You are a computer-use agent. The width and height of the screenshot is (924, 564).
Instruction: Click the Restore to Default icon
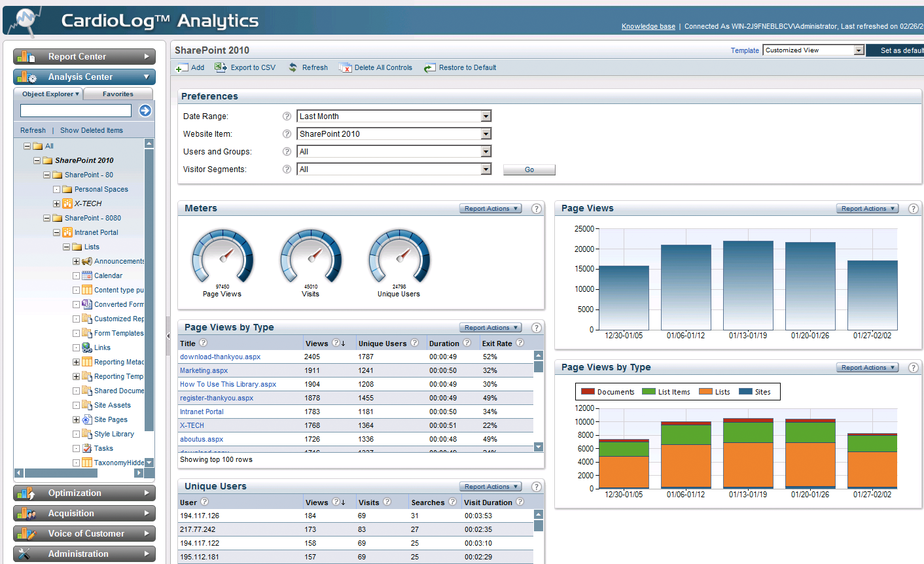[x=429, y=67]
